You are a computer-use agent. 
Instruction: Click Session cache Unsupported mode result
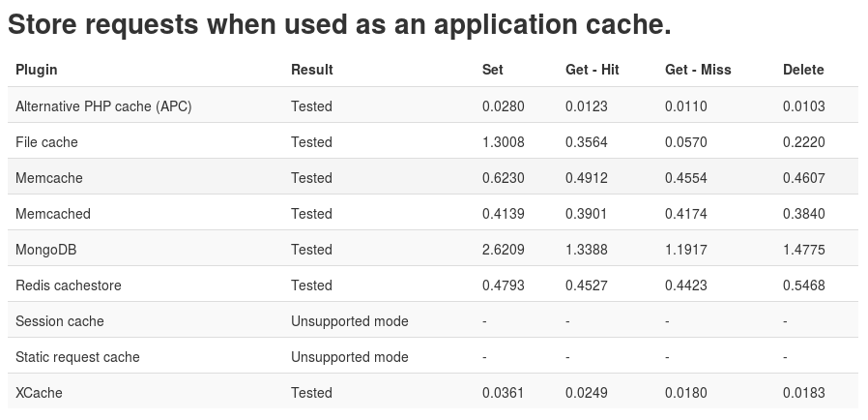pos(350,321)
